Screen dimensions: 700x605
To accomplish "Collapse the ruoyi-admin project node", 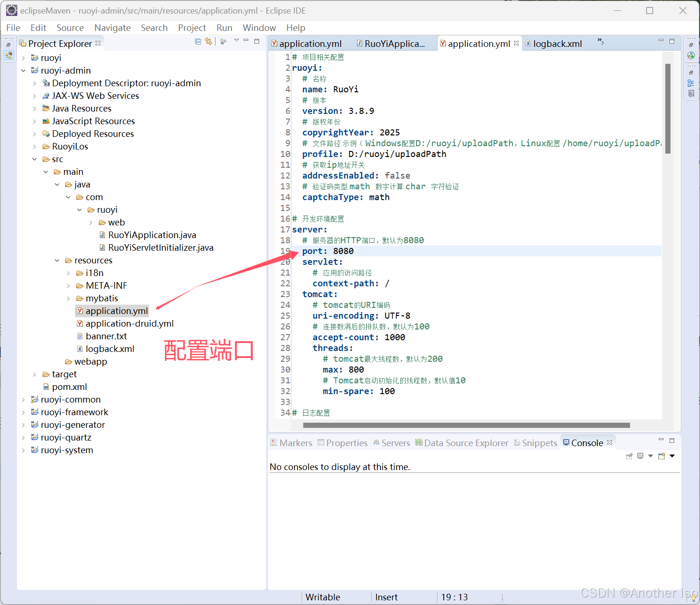I will [x=23, y=71].
